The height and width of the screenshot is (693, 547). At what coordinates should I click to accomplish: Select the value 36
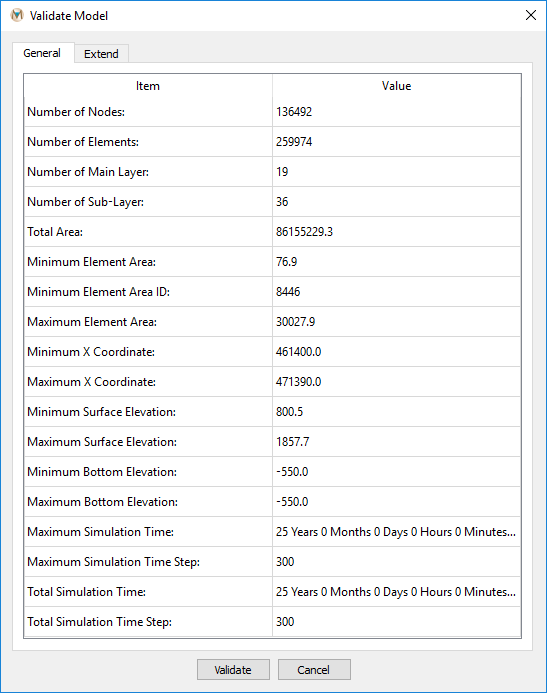(x=282, y=202)
